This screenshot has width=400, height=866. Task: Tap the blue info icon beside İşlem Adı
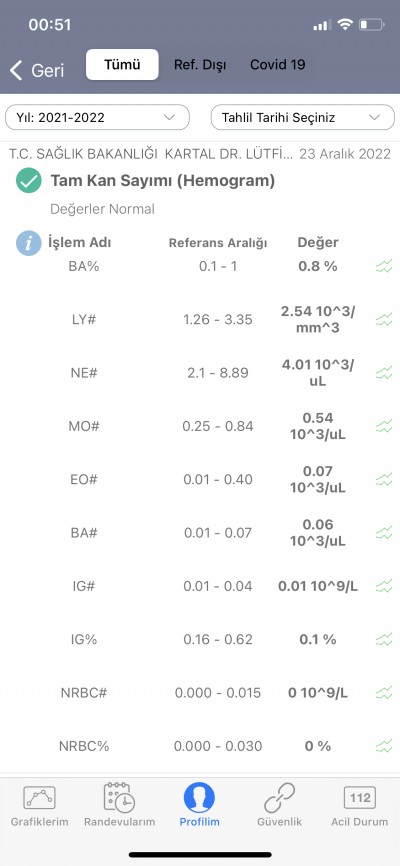29,243
